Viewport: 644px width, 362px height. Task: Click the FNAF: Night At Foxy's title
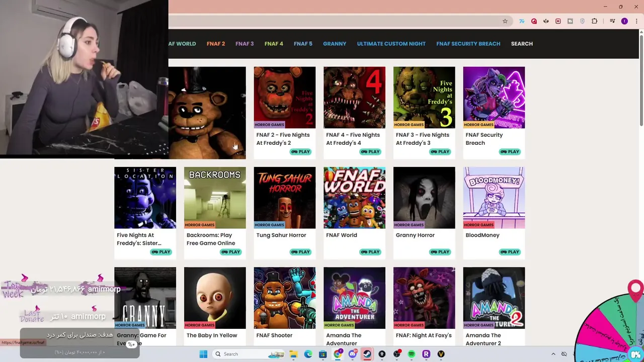tap(424, 335)
